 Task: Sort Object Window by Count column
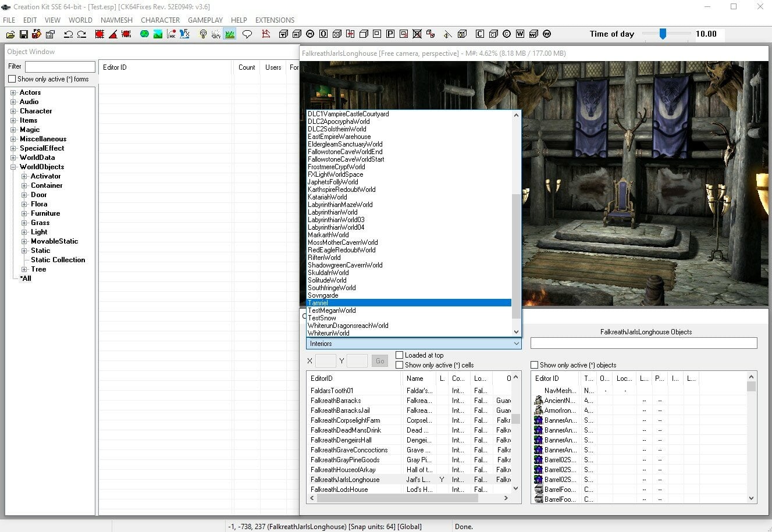[x=247, y=67]
